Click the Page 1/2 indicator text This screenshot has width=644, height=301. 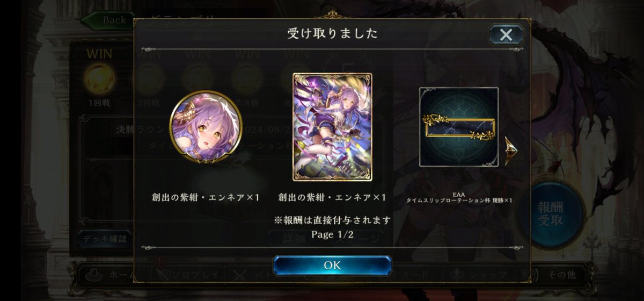click(332, 235)
